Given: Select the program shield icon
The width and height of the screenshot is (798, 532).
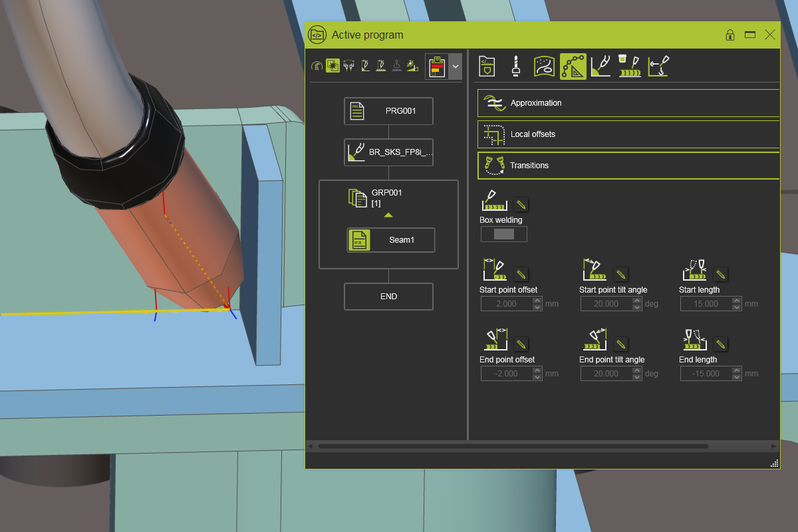Looking at the screenshot, I should point(486,66).
